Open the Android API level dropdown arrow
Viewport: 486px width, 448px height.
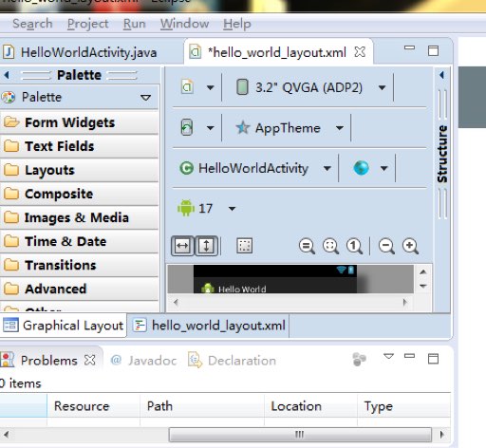[232, 209]
